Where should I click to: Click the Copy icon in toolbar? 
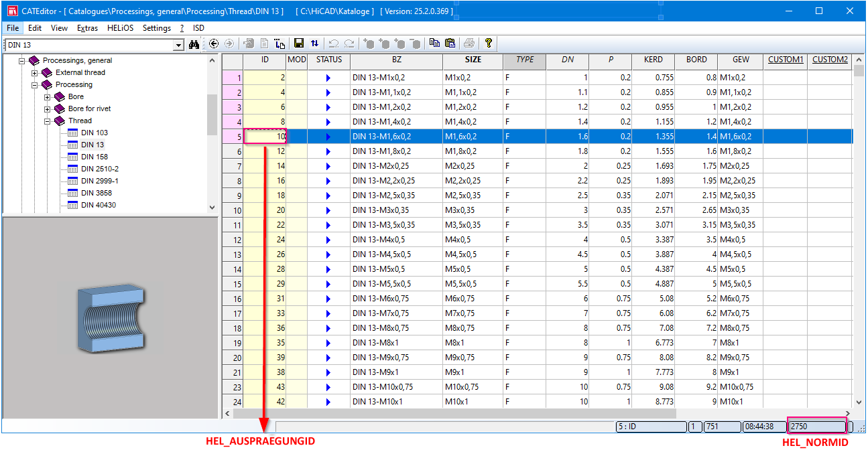pos(434,44)
